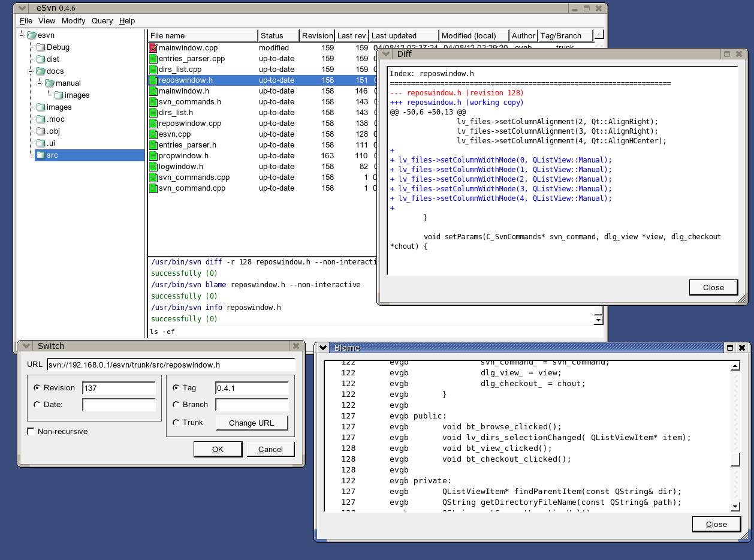Image resolution: width=754 pixels, height=560 pixels.
Task: Click Close button in Blame window
Action: (716, 524)
